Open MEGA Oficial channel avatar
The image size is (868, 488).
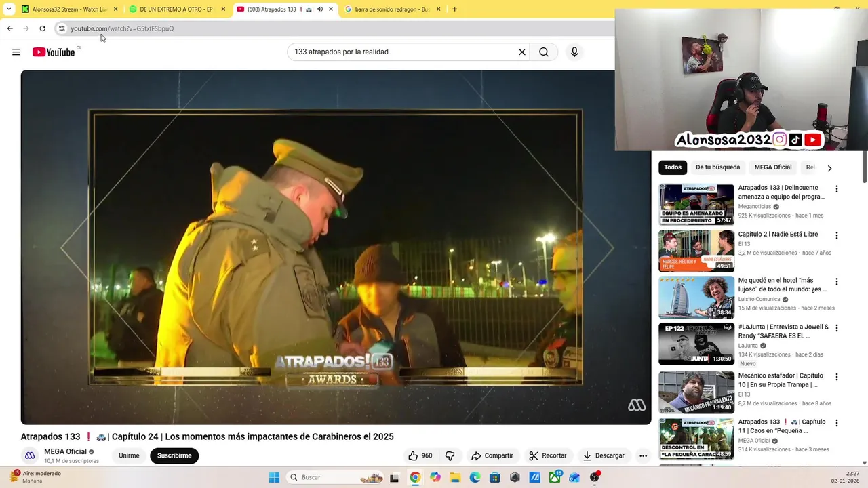pos(30,455)
